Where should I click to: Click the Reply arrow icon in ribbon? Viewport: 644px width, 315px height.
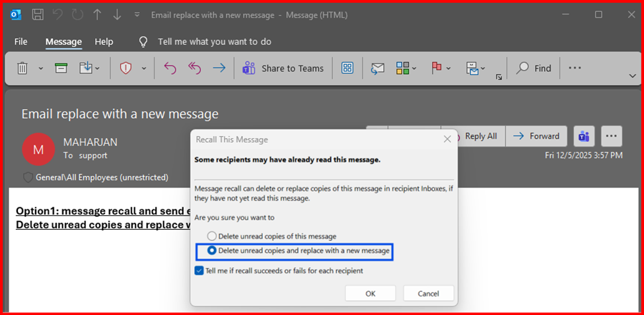coord(170,68)
